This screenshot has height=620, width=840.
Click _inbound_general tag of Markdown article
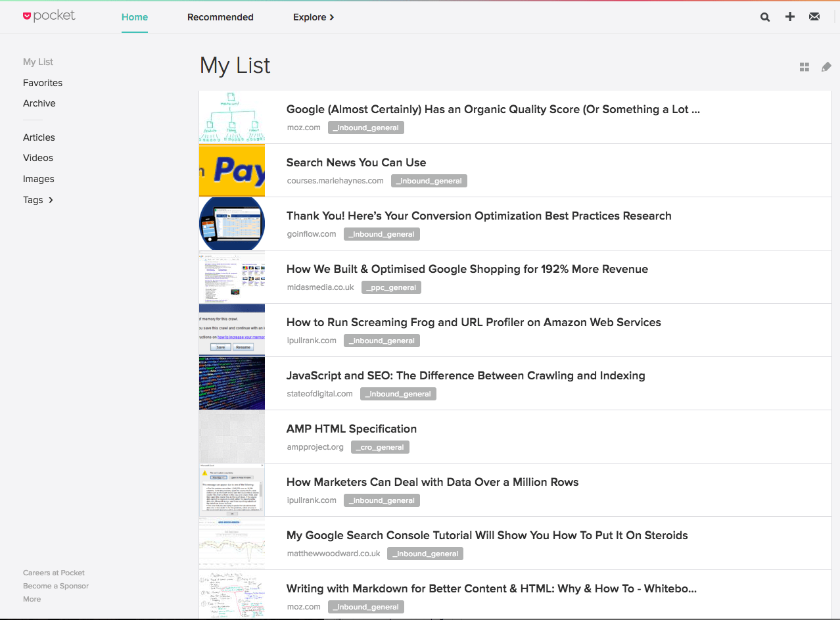coord(366,607)
